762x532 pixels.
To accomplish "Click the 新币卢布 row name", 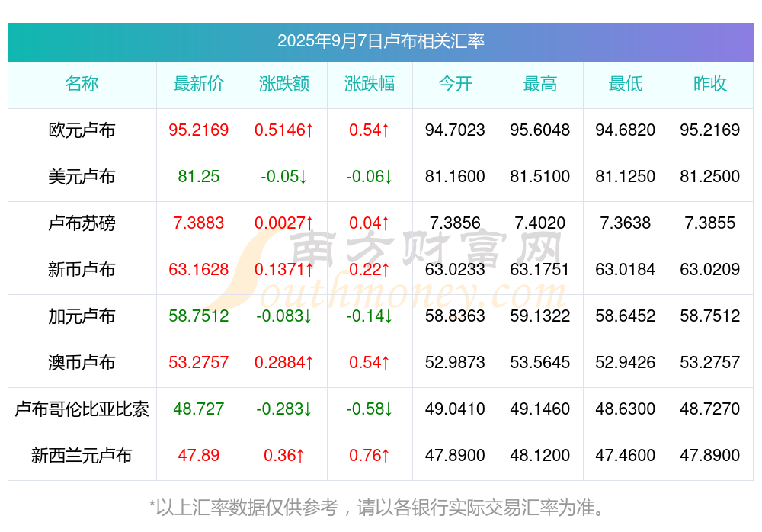I will [x=82, y=269].
